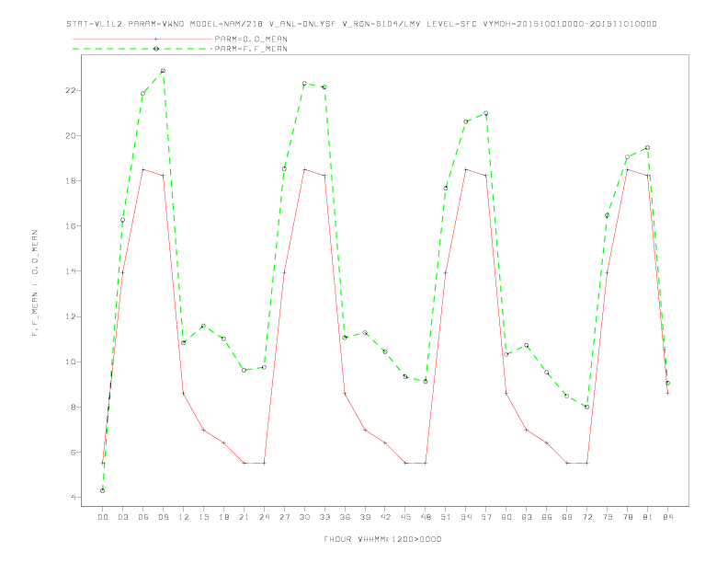Screen dimensions: 728x563
Task: Click the x-axis tick label 33
Action: (324, 517)
